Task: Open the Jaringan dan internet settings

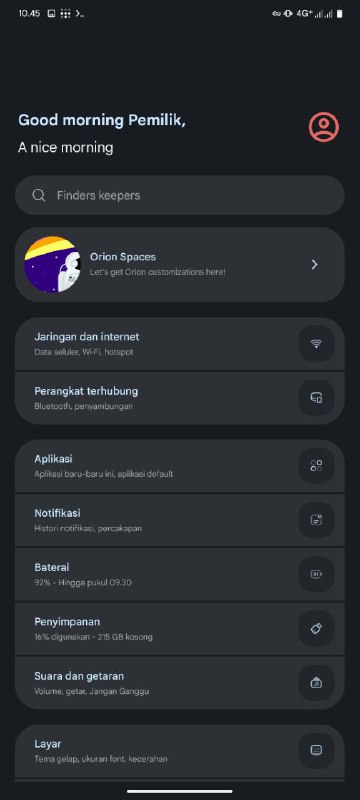Action: click(x=179, y=344)
